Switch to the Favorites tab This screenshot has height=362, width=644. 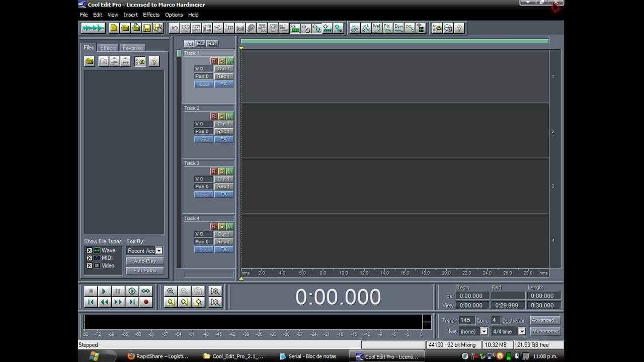pyautogui.click(x=133, y=48)
